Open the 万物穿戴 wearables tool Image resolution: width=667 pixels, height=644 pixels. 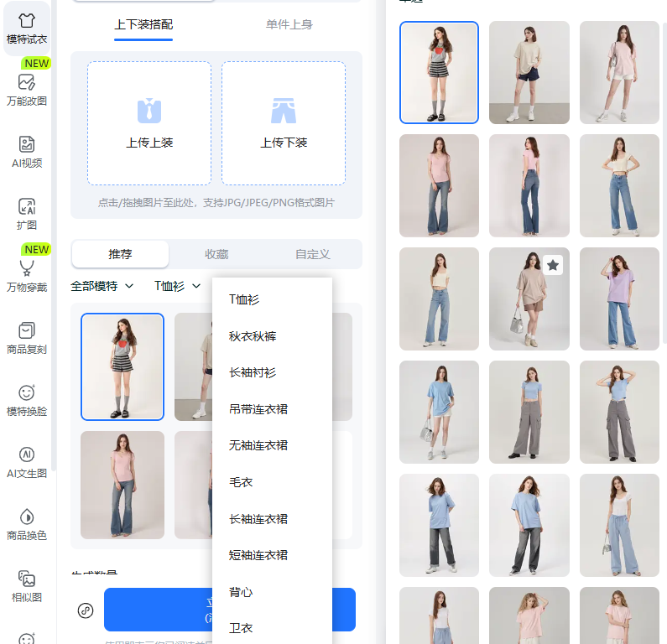(x=26, y=277)
